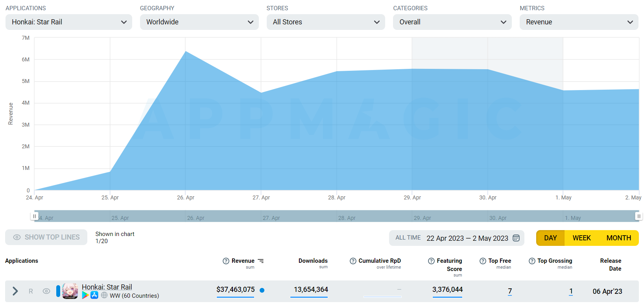Image resolution: width=644 pixels, height=308 pixels.
Task: Click the WW (60 Countries) label
Action: pos(134,296)
